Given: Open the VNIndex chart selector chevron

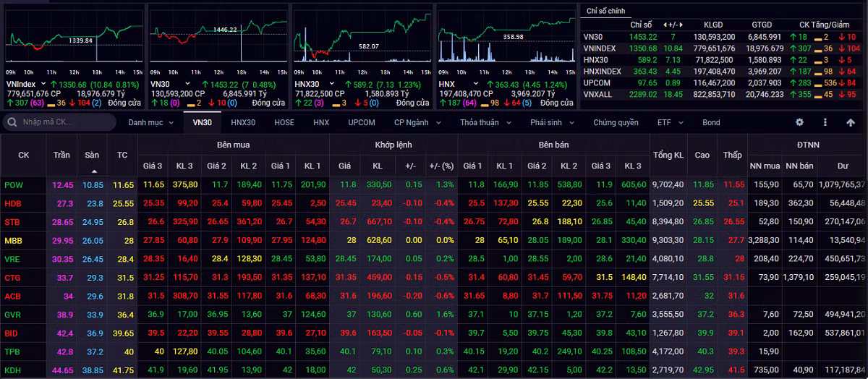Looking at the screenshot, I should point(43,85).
